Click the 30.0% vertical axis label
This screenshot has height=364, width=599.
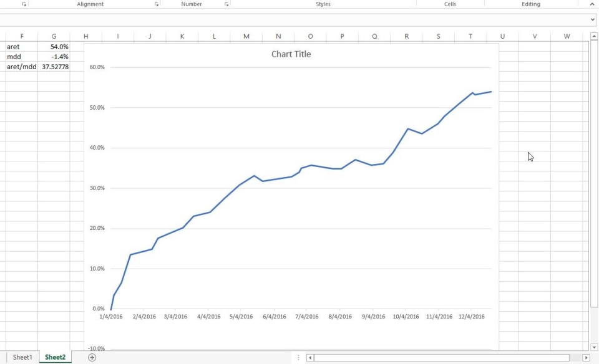pos(97,188)
